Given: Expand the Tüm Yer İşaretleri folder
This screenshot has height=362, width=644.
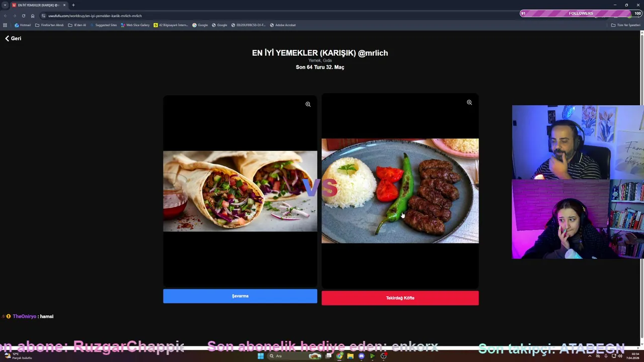Looking at the screenshot, I should tap(625, 25).
